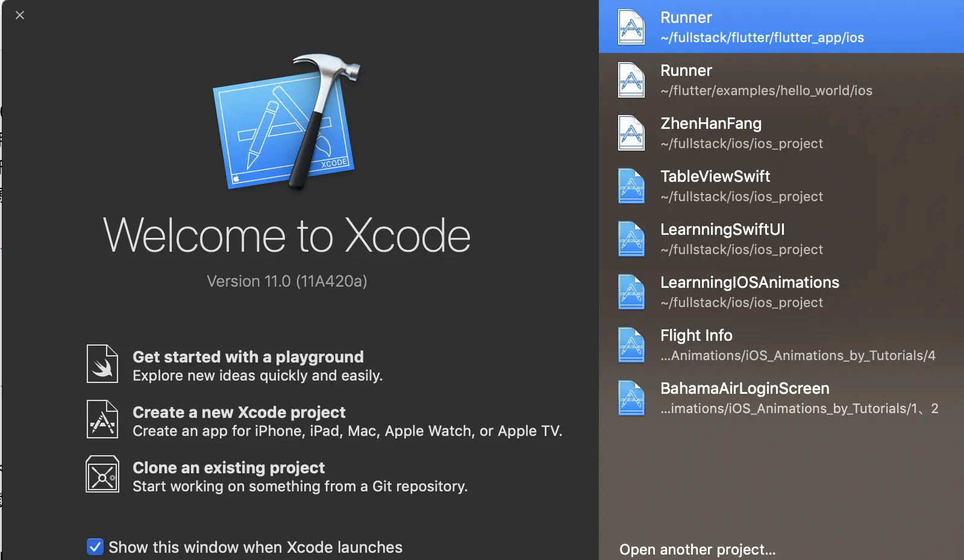
Task: Select the LearnningIOSAnimations recent project name
Action: 750,282
